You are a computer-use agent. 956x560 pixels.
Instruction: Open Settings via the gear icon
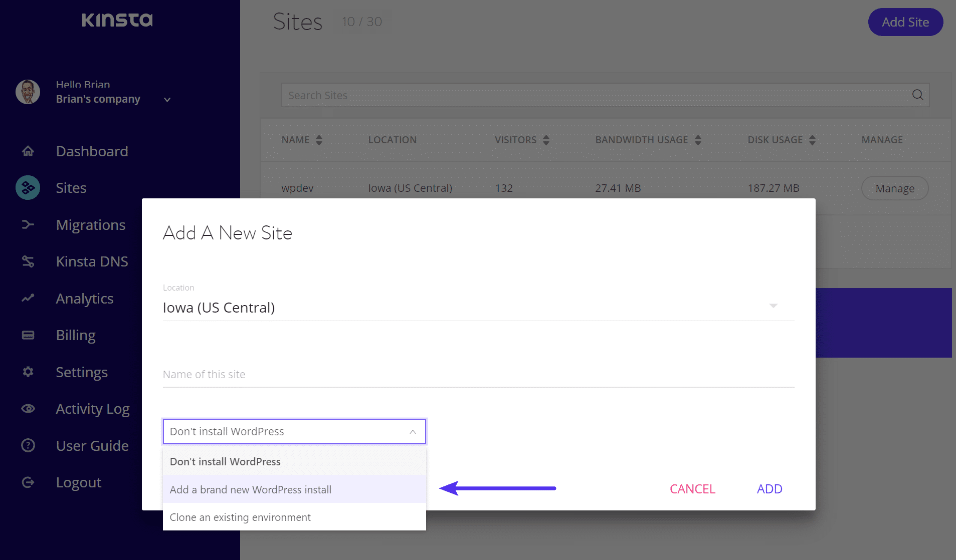(x=28, y=372)
